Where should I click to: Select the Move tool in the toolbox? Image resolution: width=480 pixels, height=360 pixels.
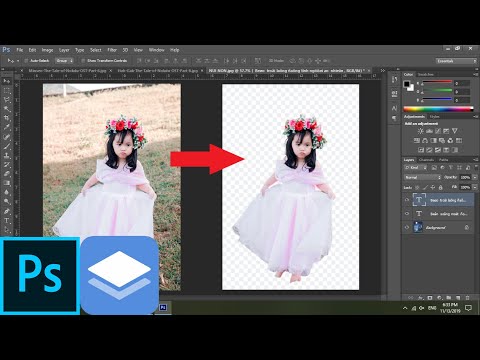point(7,81)
